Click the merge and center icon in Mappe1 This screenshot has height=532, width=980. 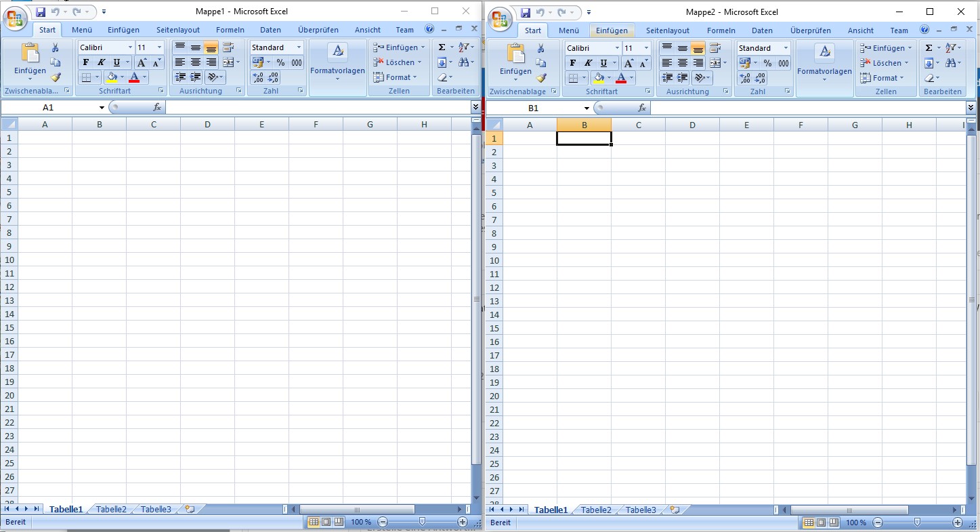pyautogui.click(x=228, y=62)
